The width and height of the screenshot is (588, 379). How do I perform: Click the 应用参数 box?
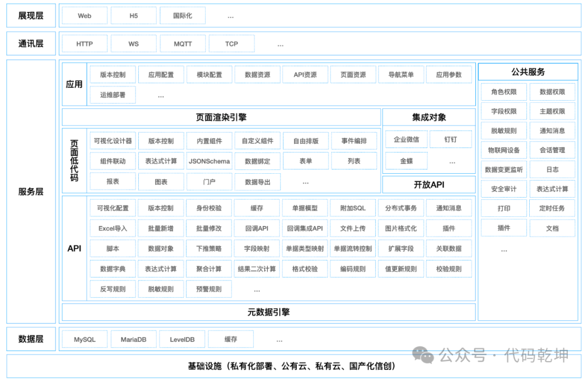pos(449,75)
